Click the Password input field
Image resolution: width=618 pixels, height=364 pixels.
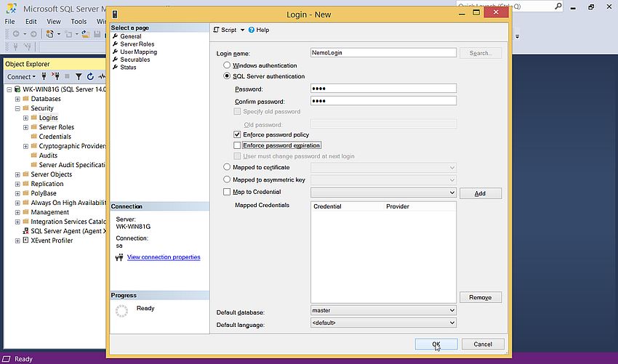point(383,88)
